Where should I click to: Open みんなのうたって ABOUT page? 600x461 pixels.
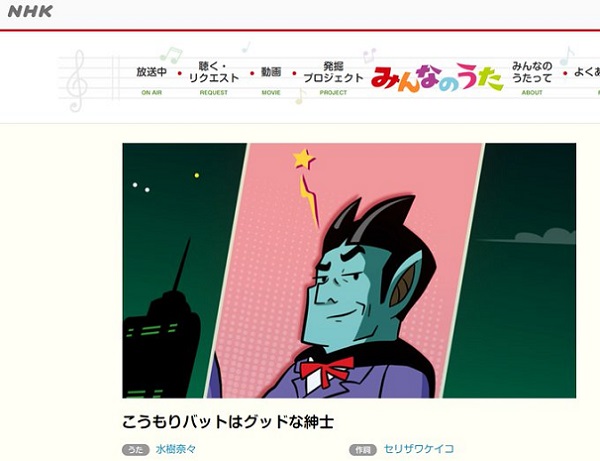pos(532,78)
